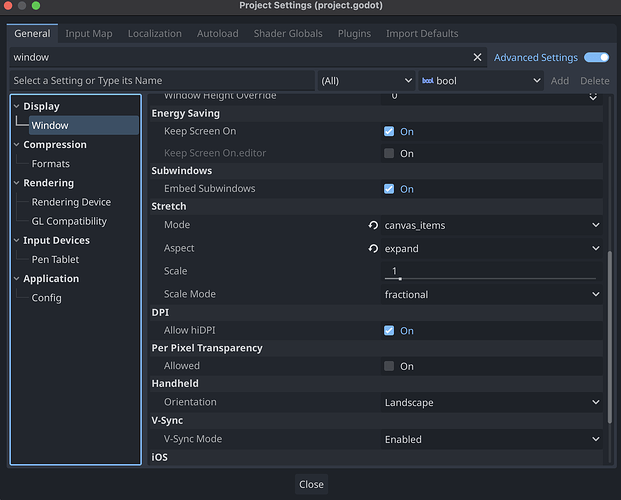Collapse the Input Devices tree section
This screenshot has width=621, height=500.
(x=17, y=240)
